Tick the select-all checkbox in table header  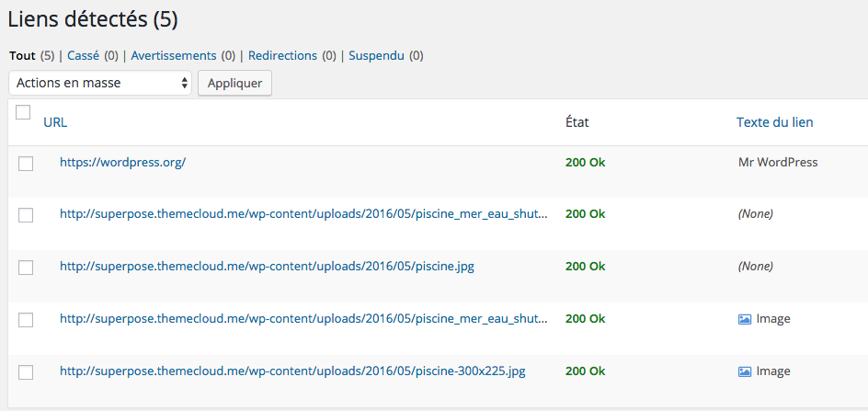(x=23, y=112)
